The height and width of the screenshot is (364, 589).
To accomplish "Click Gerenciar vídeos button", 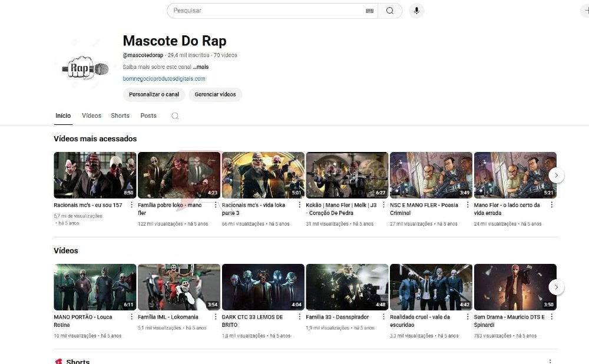I will tap(215, 94).
